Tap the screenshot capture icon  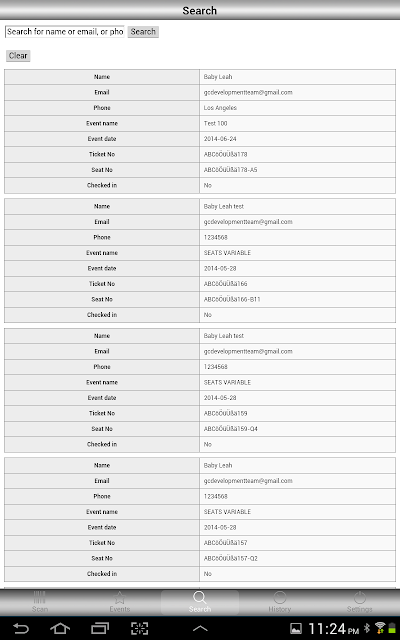(139, 629)
